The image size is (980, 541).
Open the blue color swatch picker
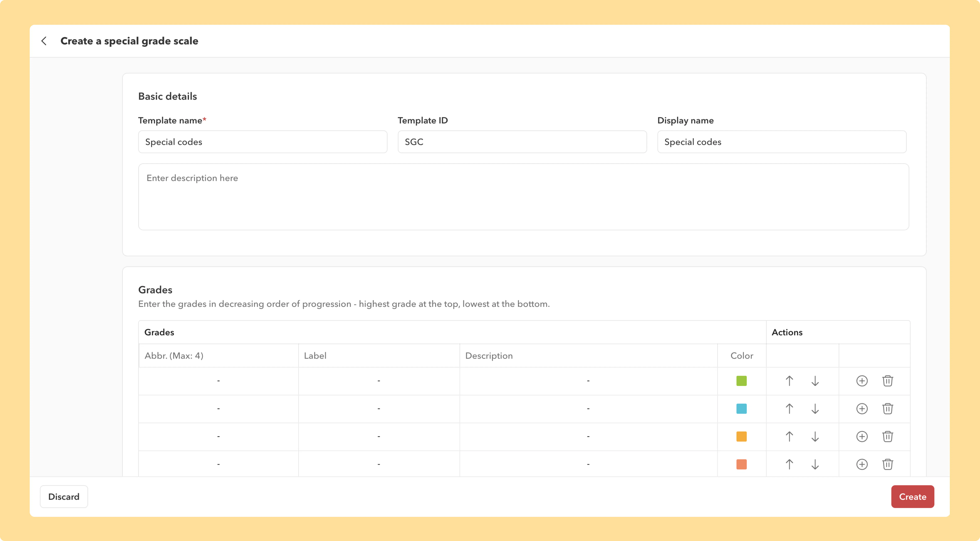point(741,409)
